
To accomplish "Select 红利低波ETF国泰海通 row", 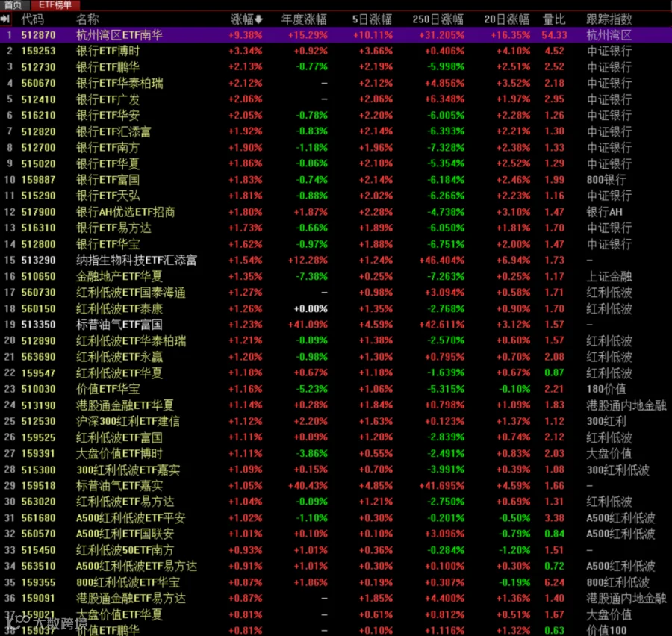I will (x=336, y=293).
